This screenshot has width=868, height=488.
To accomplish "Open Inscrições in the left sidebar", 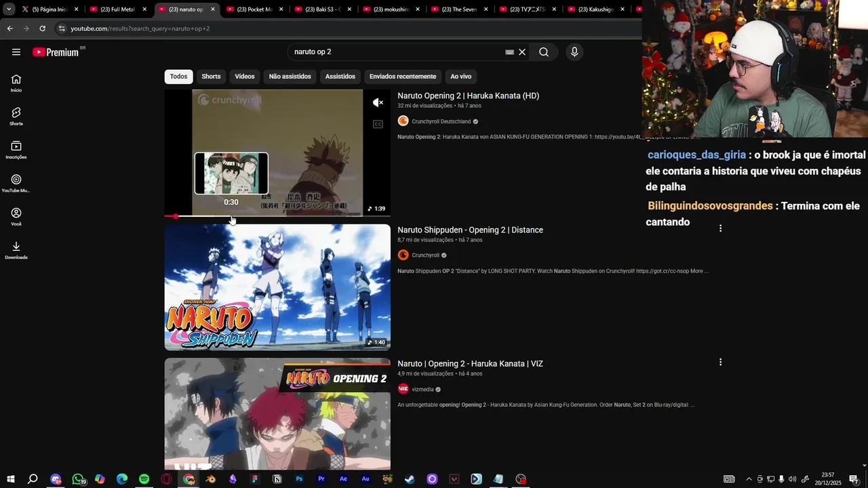I will (16, 150).
